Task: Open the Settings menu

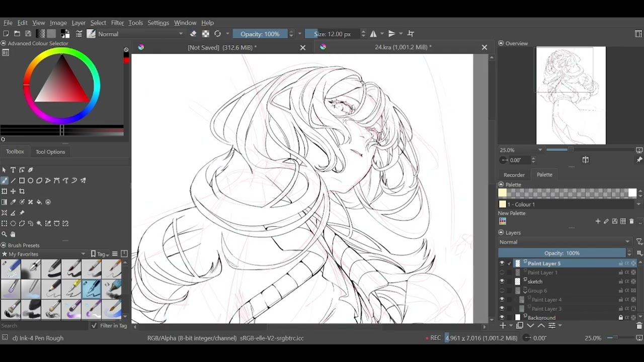Action: pos(158,23)
